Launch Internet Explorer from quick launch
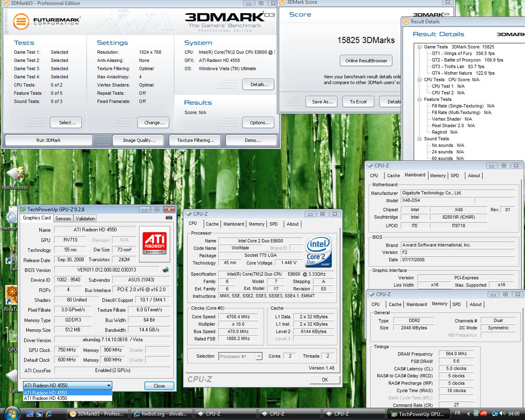This screenshot has height=420, width=525. pyautogui.click(x=49, y=414)
